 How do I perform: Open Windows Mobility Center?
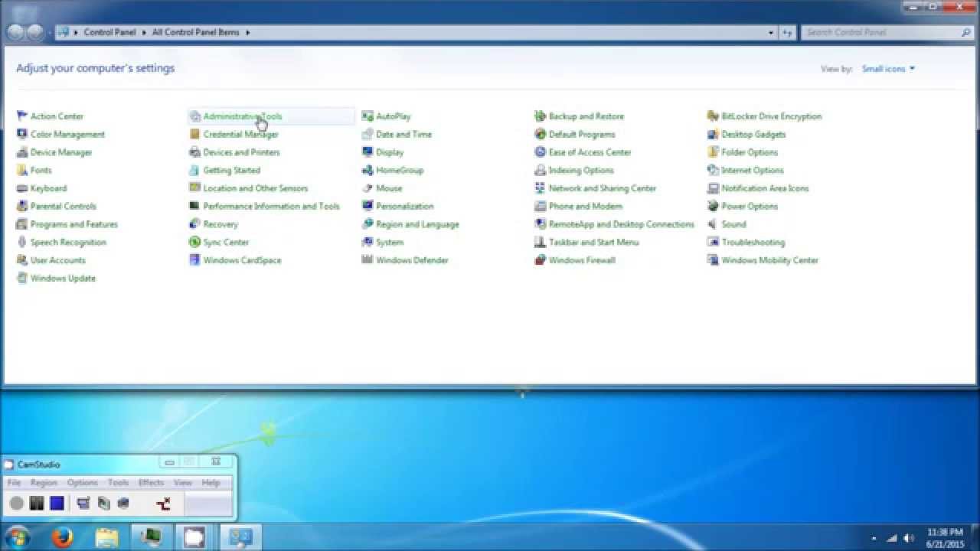point(769,260)
